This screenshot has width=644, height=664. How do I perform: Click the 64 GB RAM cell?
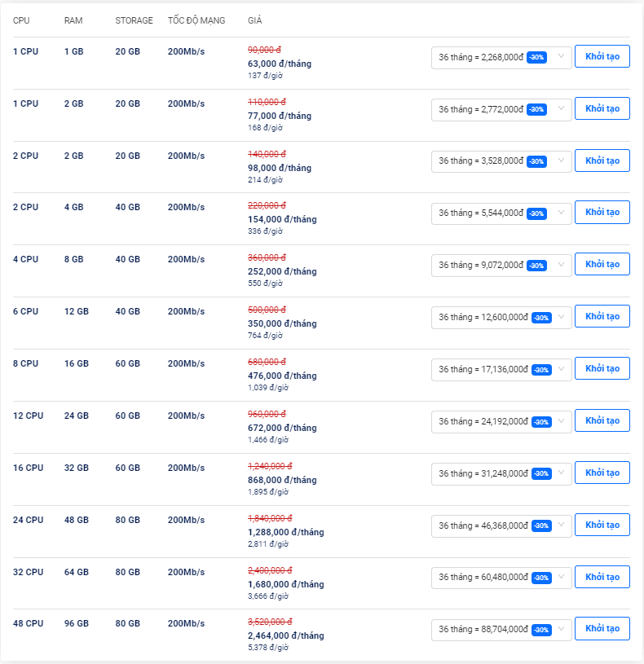tap(77, 572)
